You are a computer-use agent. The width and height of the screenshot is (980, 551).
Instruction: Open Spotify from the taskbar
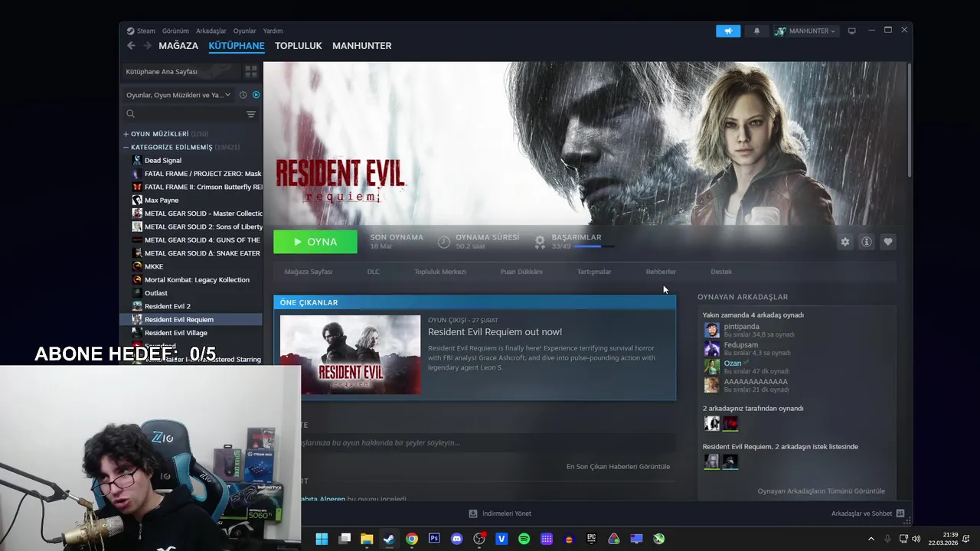[524, 539]
